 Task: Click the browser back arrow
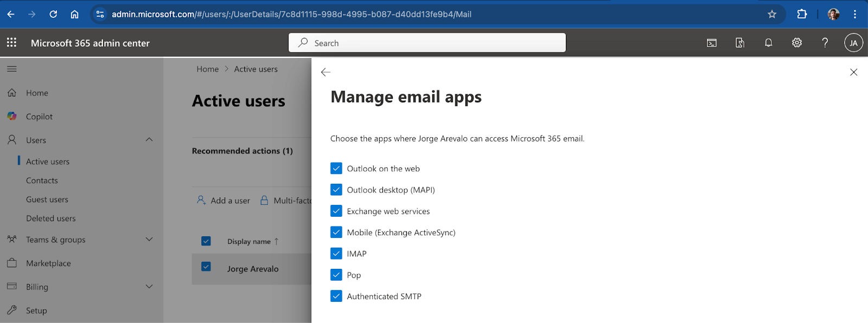point(11,14)
